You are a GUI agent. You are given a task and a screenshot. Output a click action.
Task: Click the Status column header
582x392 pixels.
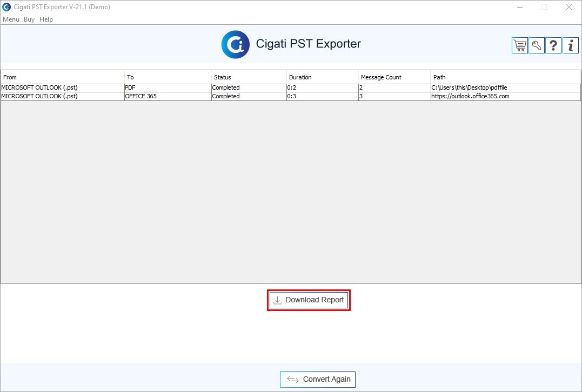pos(249,77)
